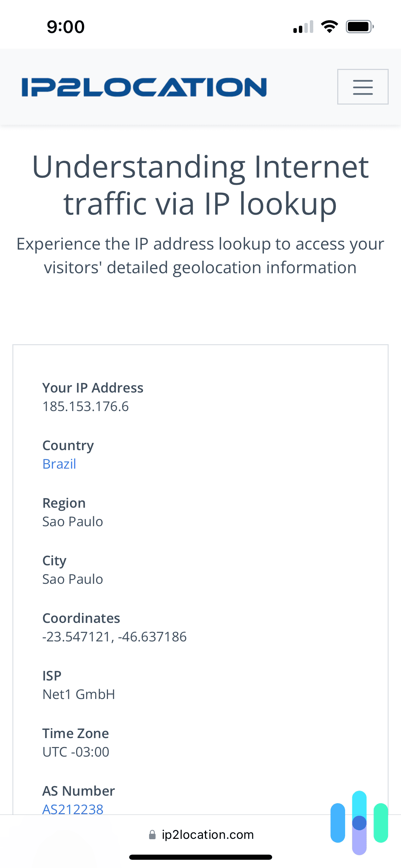The width and height of the screenshot is (401, 868).
Task: Tap the Wi-Fi icon in the status bar
Action: coord(330,26)
